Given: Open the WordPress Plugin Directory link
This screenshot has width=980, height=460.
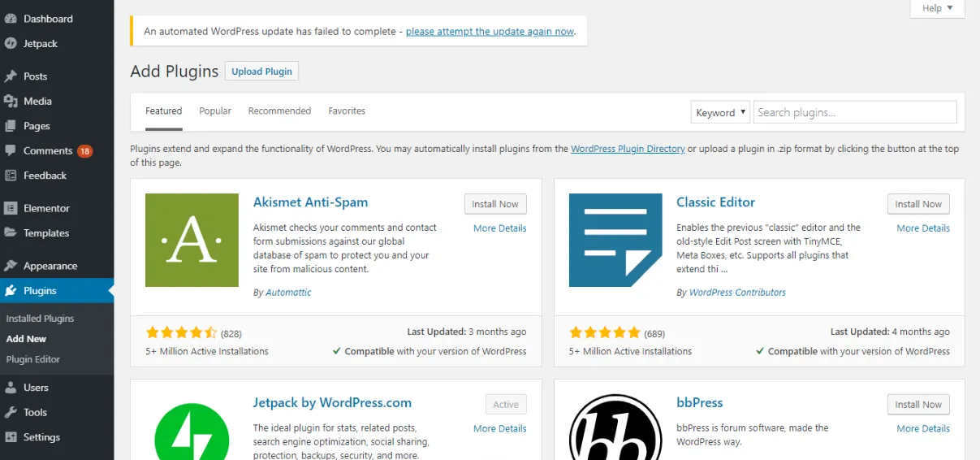Looking at the screenshot, I should [628, 149].
